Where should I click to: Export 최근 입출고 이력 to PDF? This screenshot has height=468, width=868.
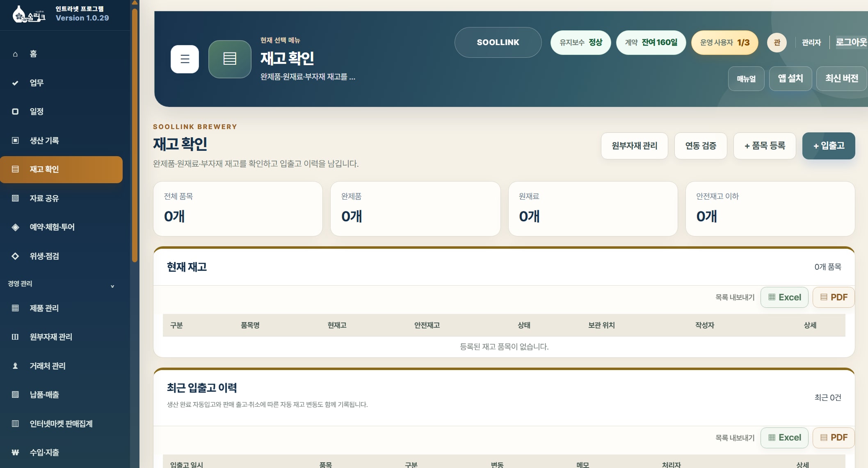pos(834,438)
